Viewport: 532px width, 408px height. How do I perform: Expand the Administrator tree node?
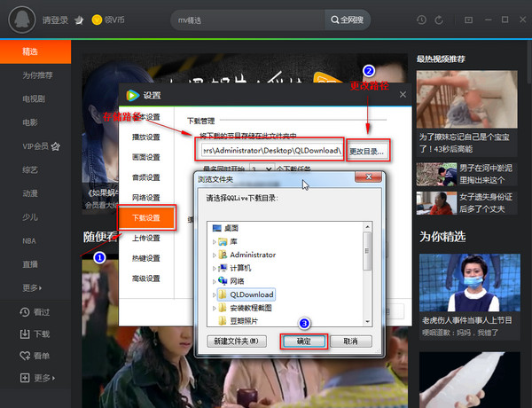[214, 255]
